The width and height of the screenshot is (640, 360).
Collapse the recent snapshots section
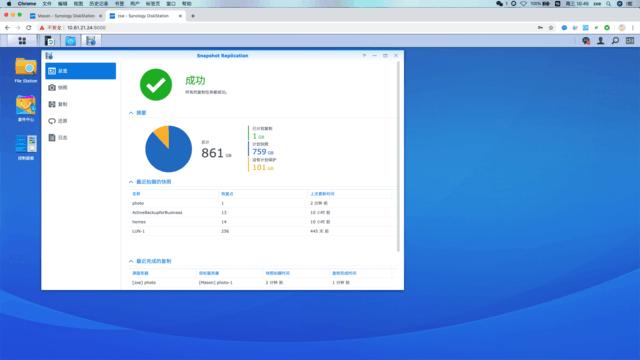pyautogui.click(x=131, y=182)
